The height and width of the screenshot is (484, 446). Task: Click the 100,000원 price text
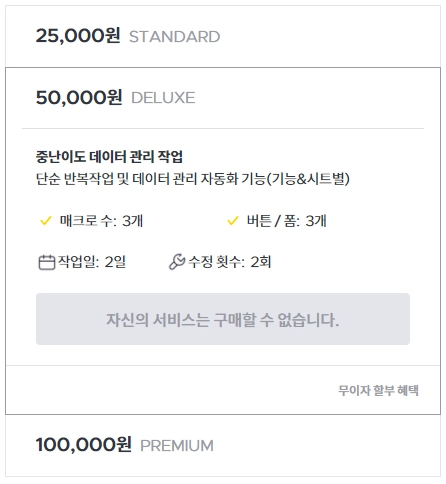[x=84, y=445]
